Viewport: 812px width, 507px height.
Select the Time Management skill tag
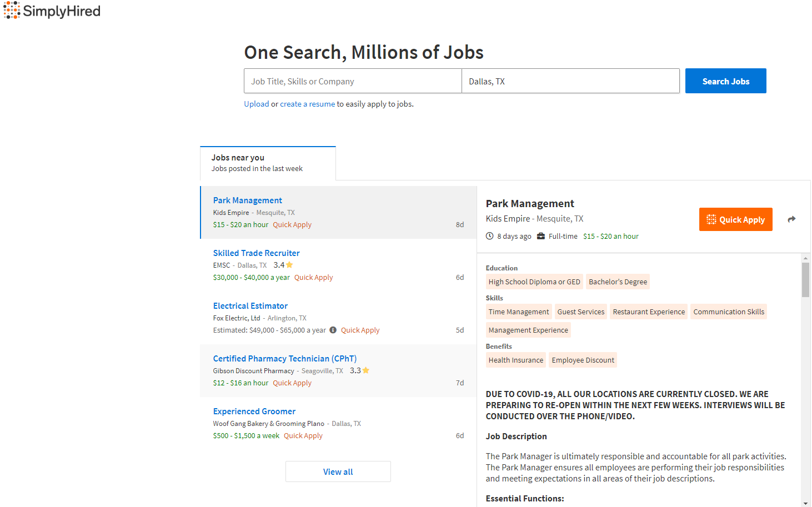pyautogui.click(x=518, y=312)
